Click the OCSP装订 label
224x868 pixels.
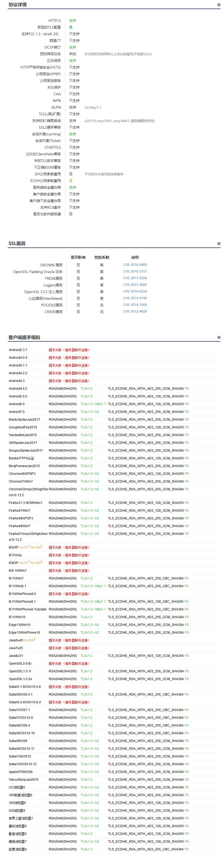point(53,48)
